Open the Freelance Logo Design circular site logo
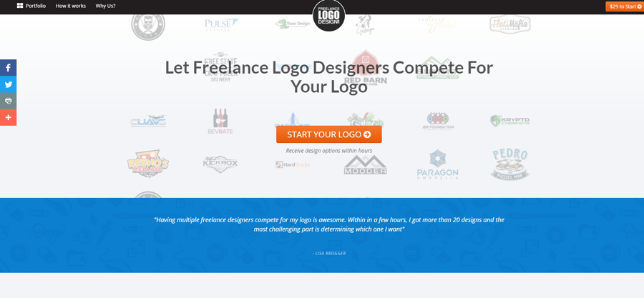The width and height of the screenshot is (644, 298). [x=328, y=15]
